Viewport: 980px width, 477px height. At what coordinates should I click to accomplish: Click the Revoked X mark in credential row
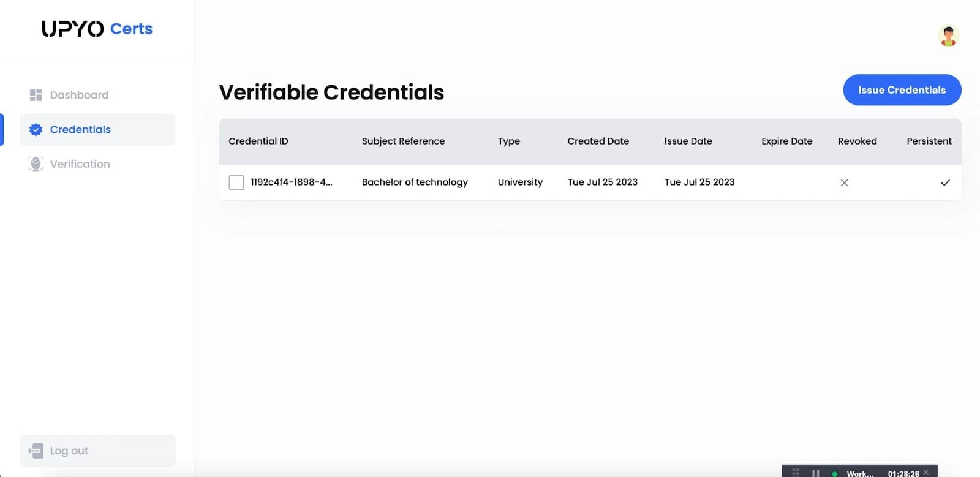point(844,182)
